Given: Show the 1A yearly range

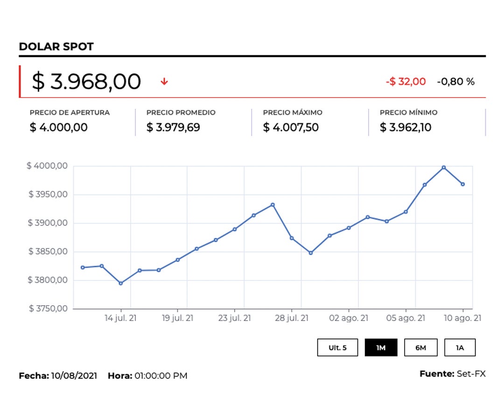Looking at the screenshot, I should pos(460,348).
